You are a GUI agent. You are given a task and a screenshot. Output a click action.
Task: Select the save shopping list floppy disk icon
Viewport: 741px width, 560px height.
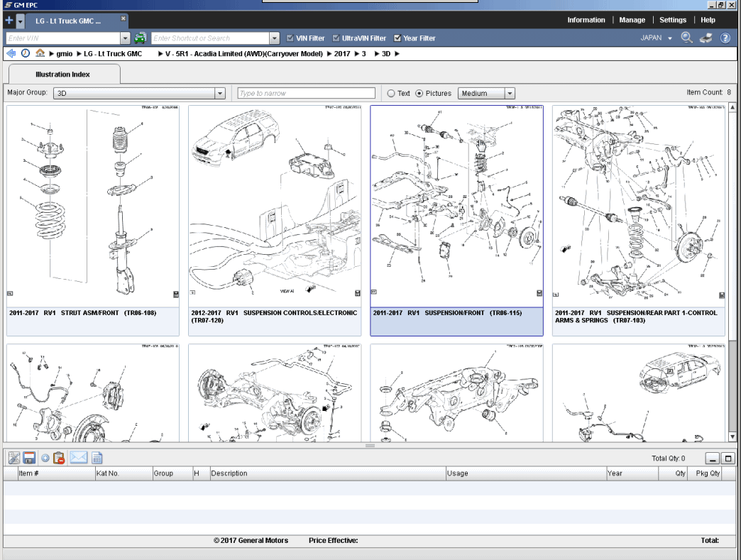tap(29, 457)
